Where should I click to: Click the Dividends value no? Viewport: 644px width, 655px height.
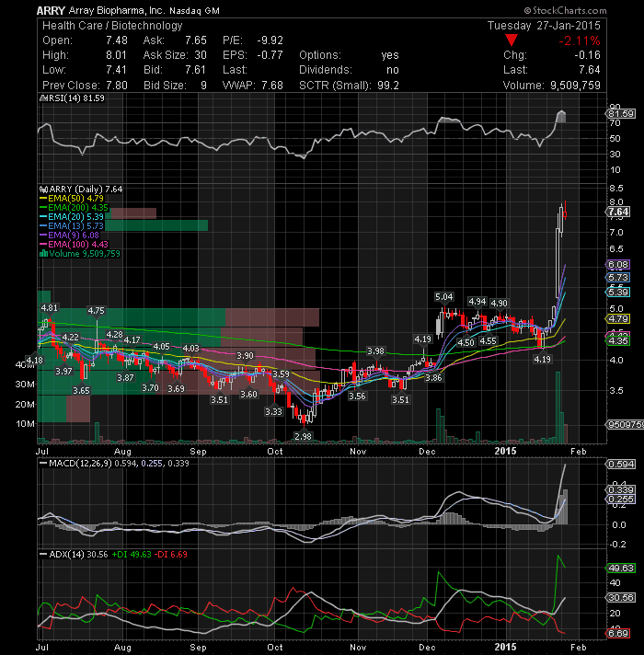393,70
